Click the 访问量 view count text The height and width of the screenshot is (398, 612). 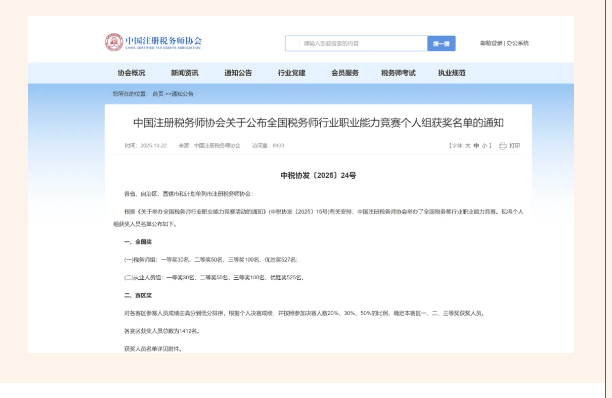pyautogui.click(x=268, y=146)
